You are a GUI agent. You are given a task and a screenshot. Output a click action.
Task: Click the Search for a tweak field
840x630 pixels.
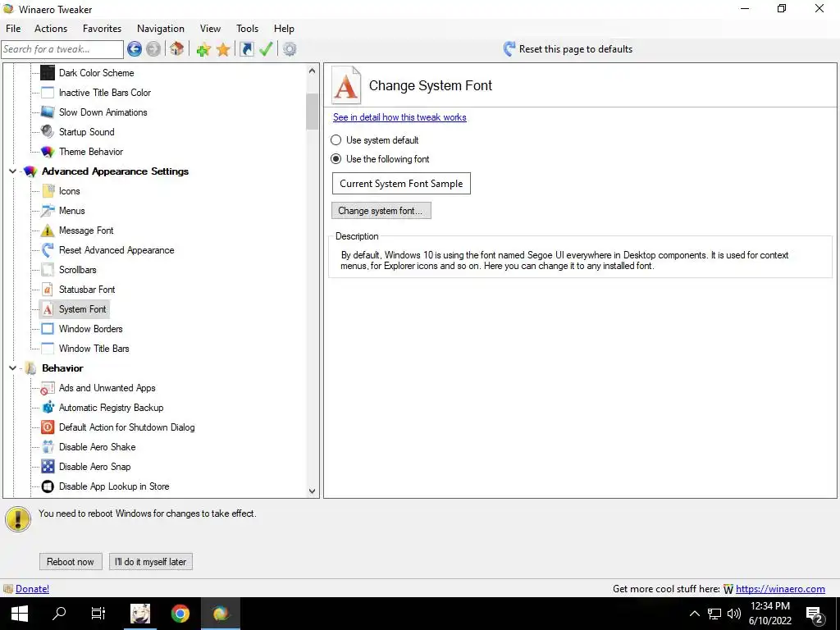(x=62, y=49)
